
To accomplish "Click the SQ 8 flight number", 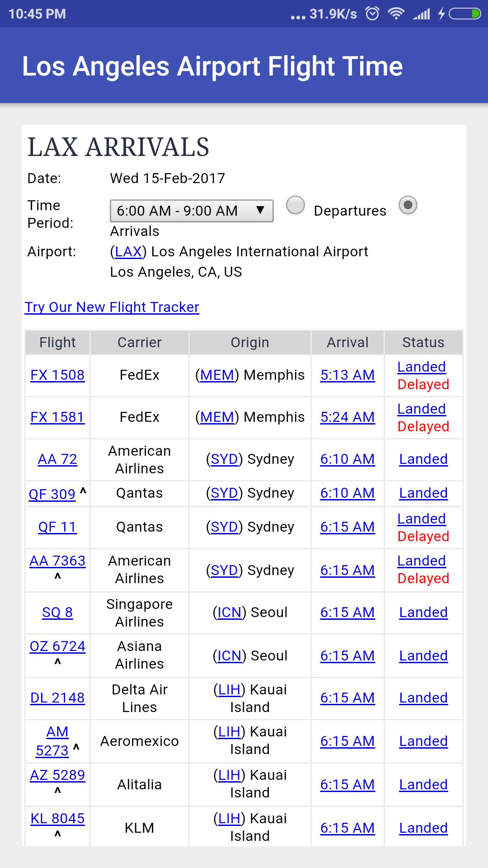I will (x=57, y=612).
